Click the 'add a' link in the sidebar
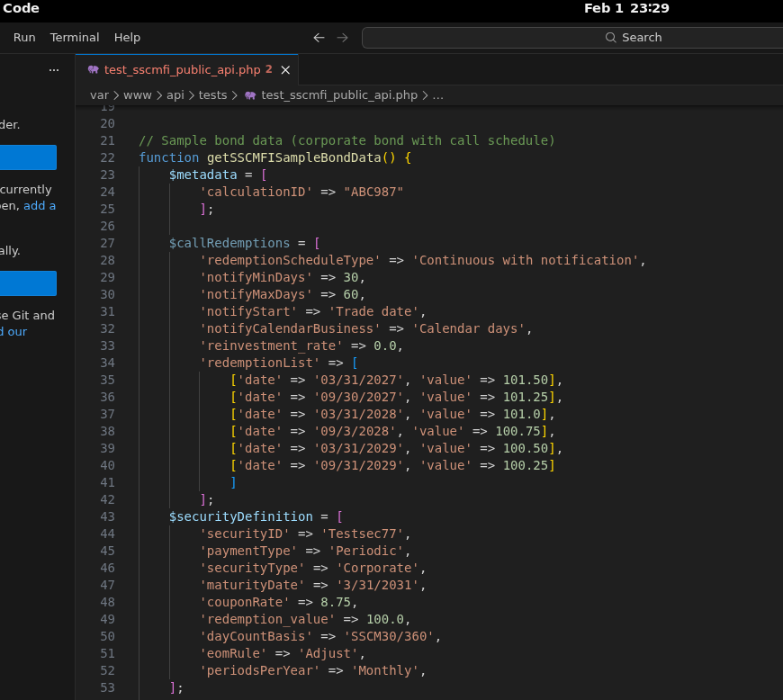The image size is (783, 700). coord(39,205)
